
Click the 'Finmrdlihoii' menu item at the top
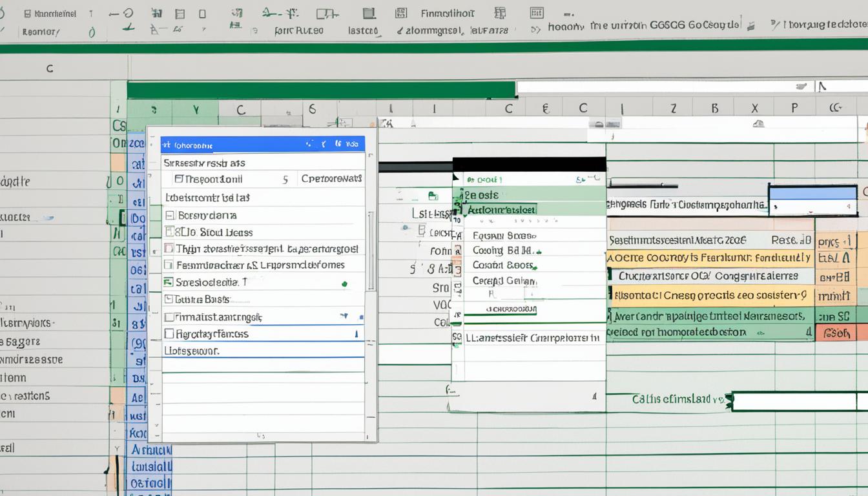tap(446, 12)
